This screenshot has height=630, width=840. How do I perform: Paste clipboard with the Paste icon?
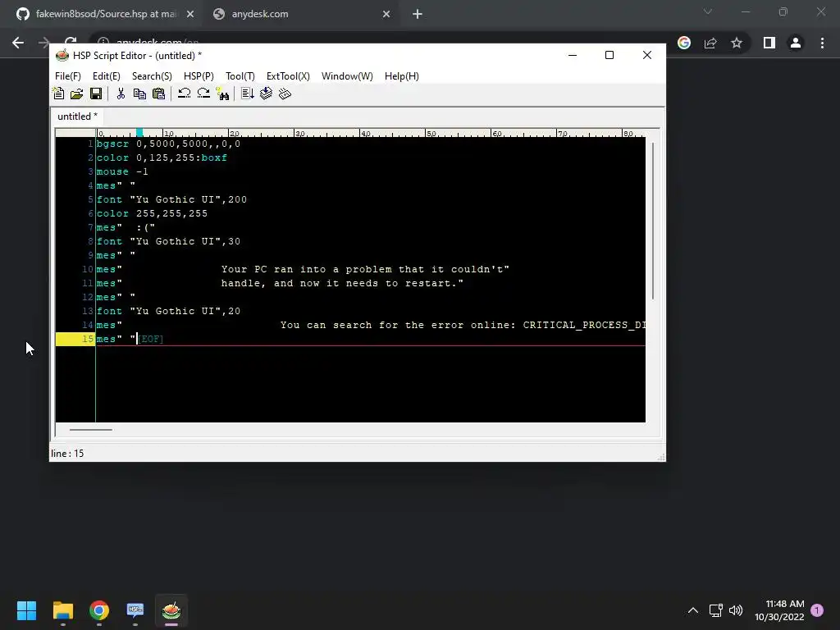click(158, 94)
